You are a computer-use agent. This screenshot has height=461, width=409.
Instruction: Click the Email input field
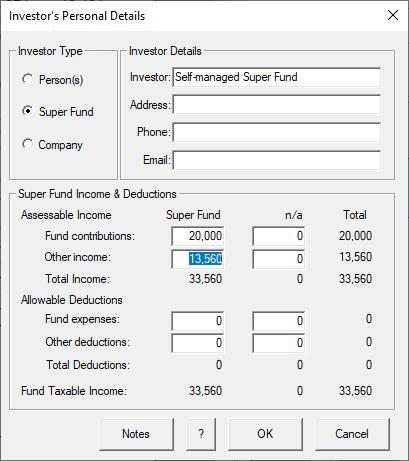click(x=276, y=160)
